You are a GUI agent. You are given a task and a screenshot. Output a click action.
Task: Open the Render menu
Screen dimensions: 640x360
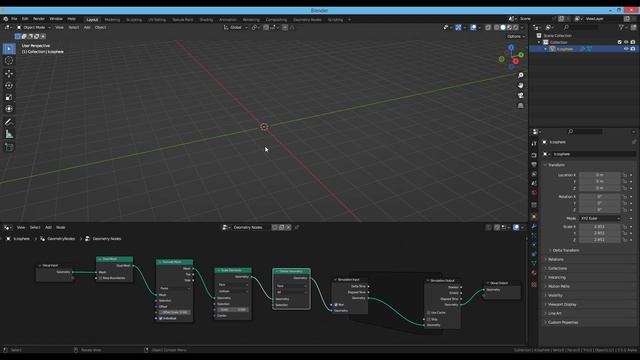(x=39, y=19)
